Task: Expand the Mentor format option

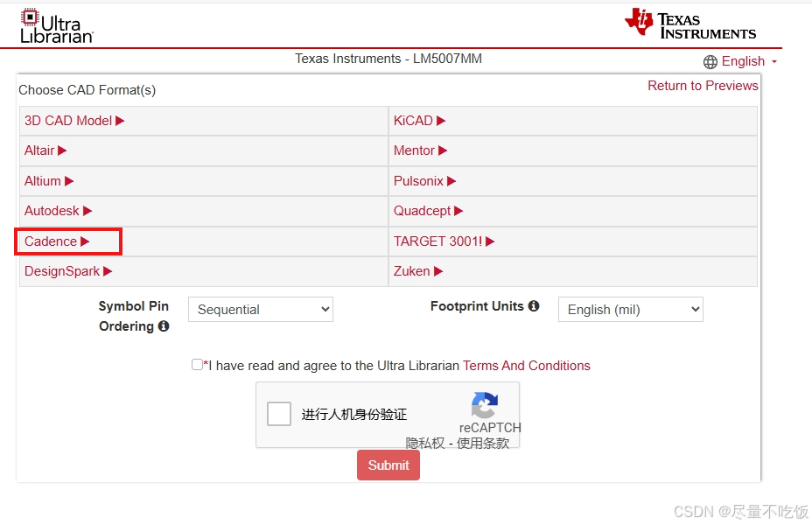Action: 421,150
